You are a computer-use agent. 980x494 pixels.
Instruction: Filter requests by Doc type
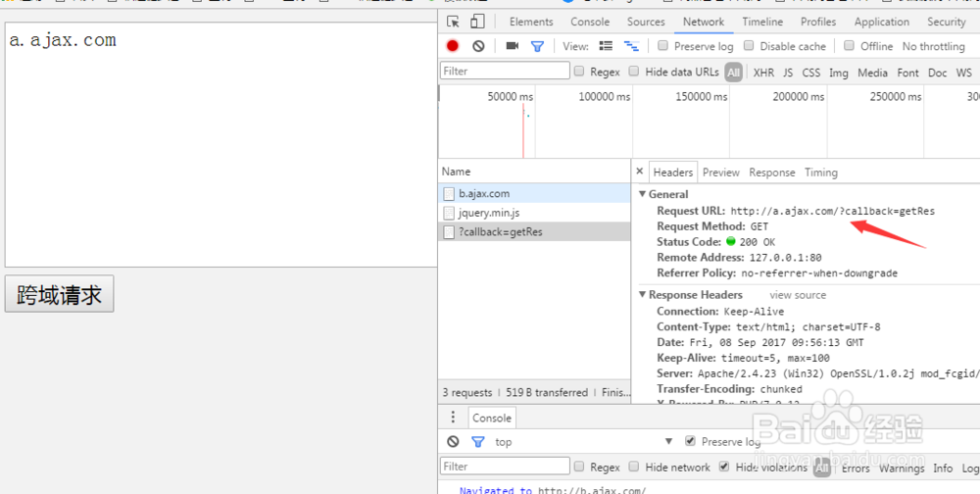click(x=937, y=73)
